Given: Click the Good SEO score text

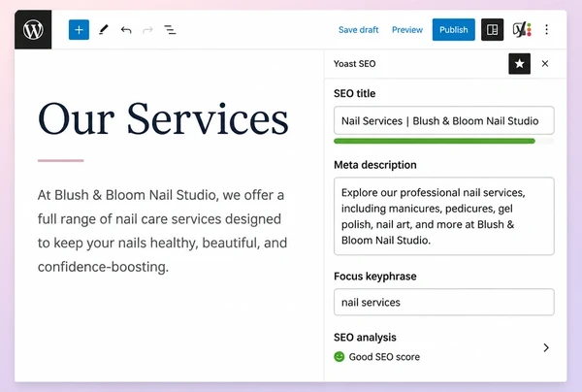Looking at the screenshot, I should click(384, 357).
